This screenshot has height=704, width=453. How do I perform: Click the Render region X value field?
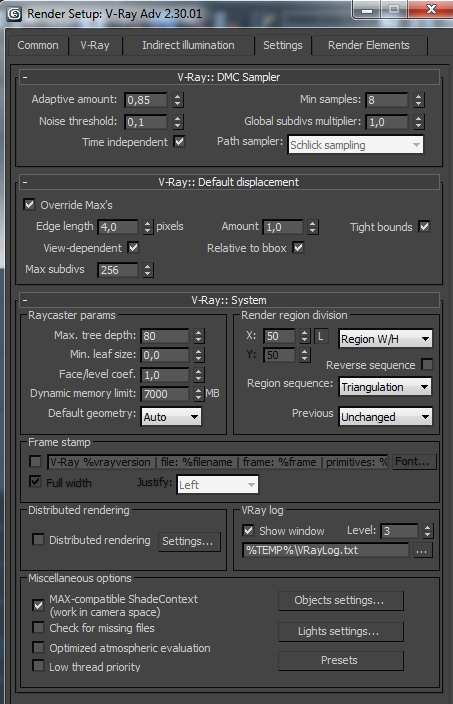pyautogui.click(x=279, y=336)
